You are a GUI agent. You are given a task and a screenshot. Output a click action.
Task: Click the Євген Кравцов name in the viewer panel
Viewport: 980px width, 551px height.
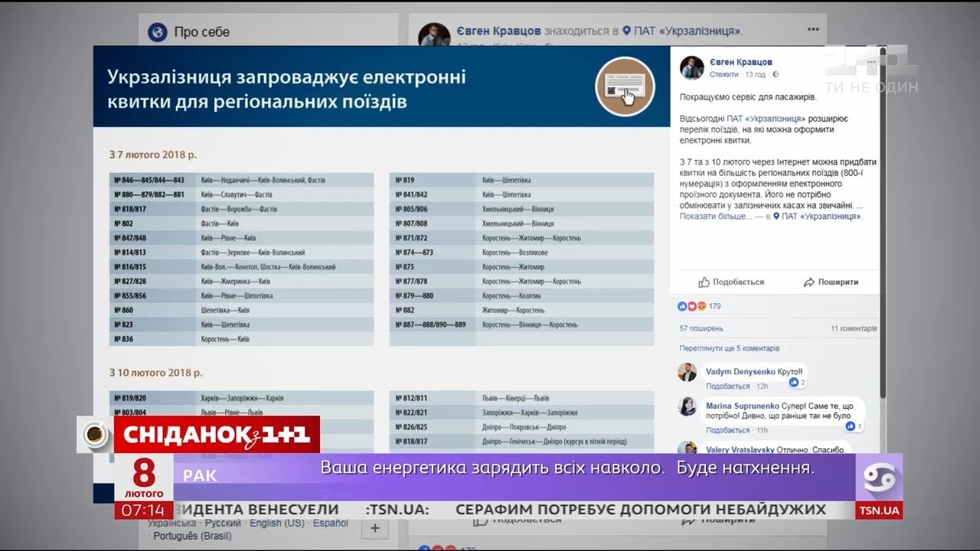point(741,62)
